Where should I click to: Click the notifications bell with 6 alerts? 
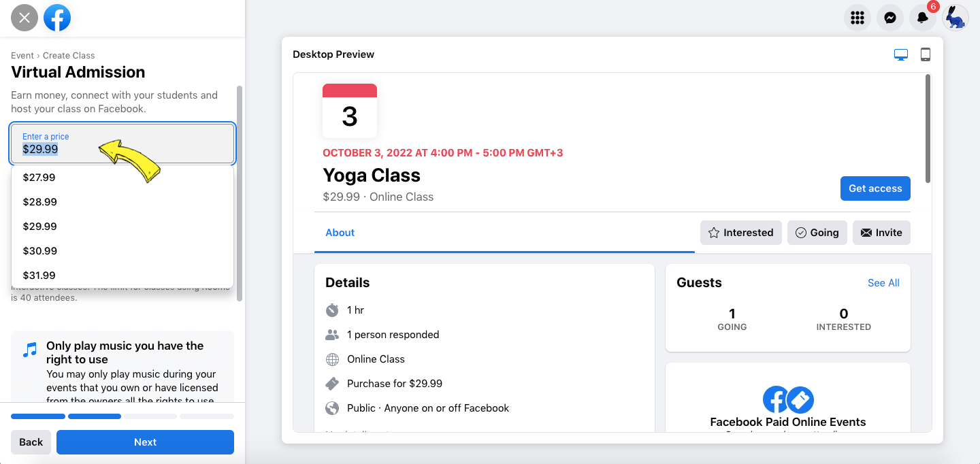922,18
